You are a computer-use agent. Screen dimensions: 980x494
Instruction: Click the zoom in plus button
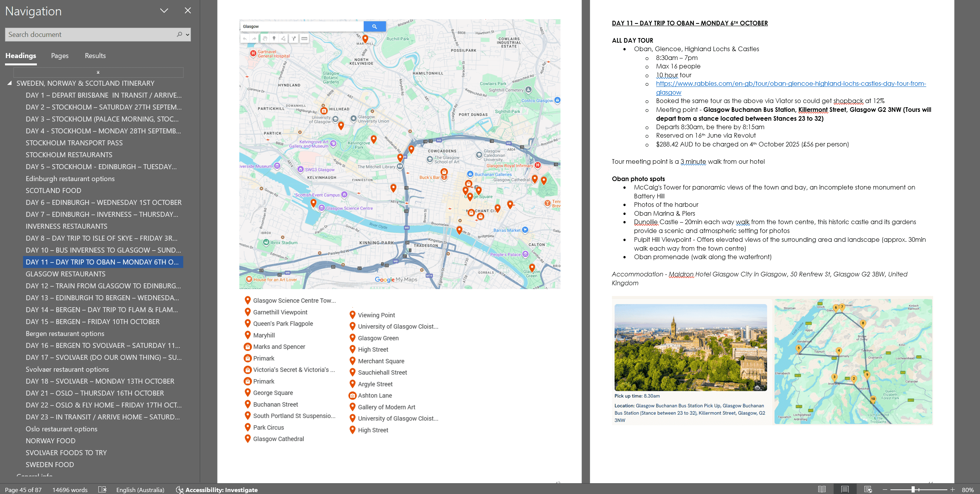952,490
